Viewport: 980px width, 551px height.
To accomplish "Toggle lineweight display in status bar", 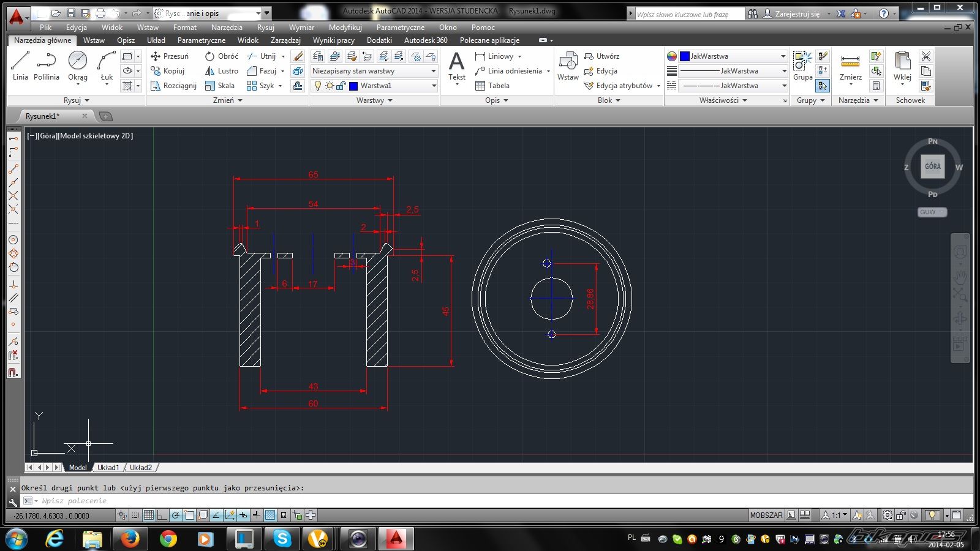I will click(x=257, y=515).
